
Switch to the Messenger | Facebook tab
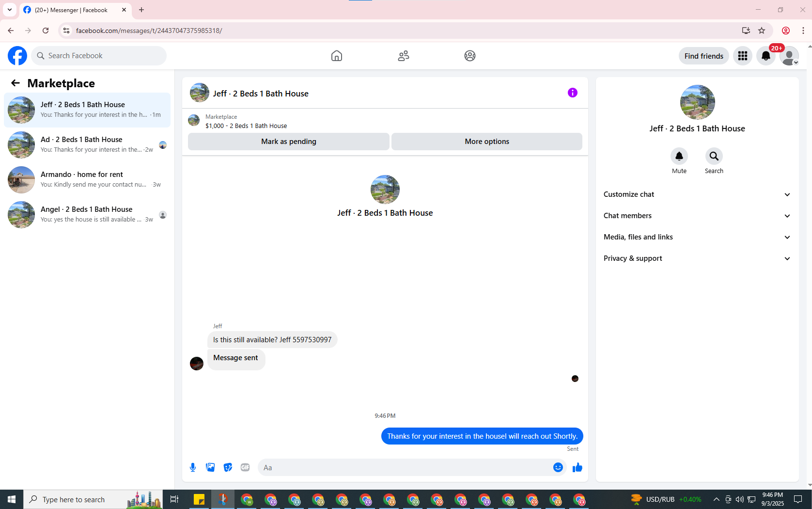pos(71,10)
